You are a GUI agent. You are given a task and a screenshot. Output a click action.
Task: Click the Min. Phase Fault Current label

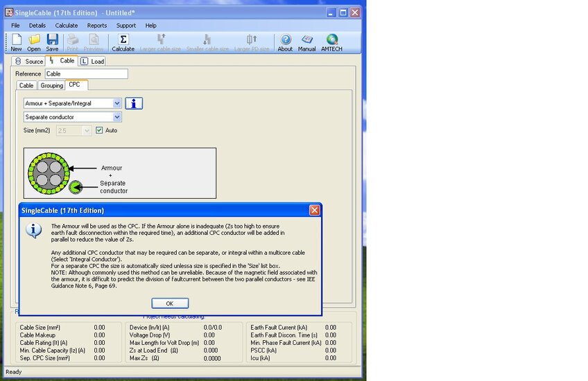click(286, 343)
